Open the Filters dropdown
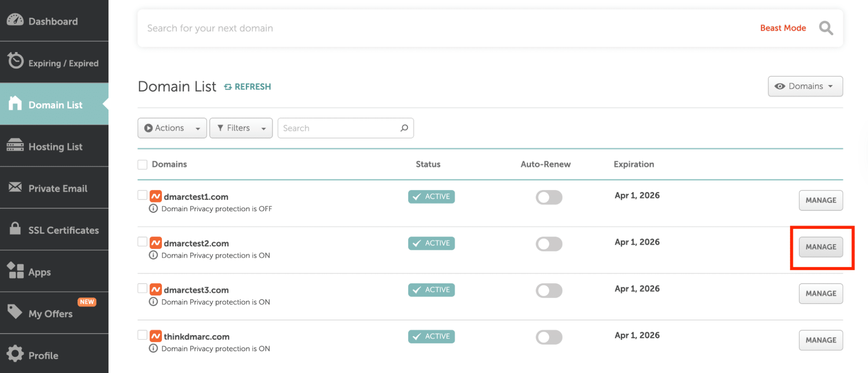This screenshot has width=868, height=373. tap(241, 128)
